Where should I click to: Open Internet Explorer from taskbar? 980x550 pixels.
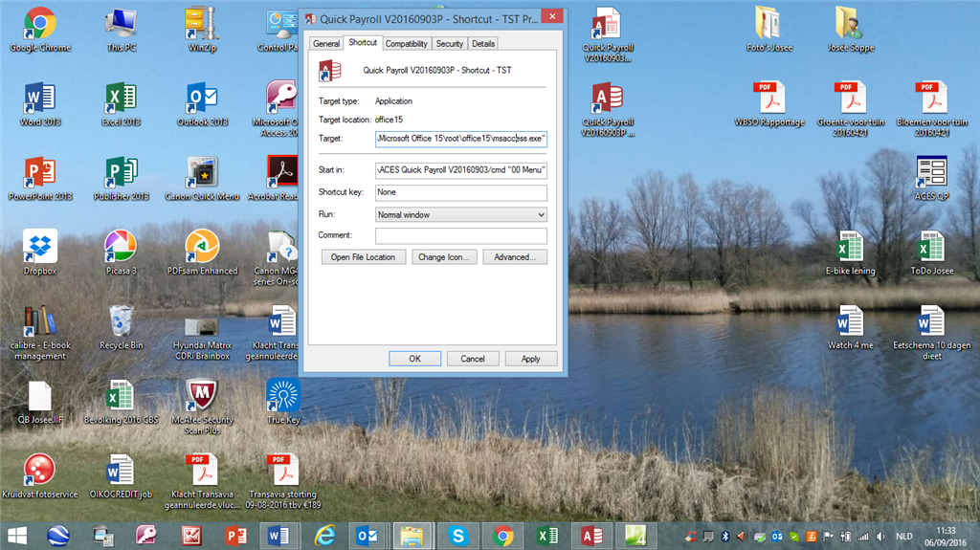(324, 537)
